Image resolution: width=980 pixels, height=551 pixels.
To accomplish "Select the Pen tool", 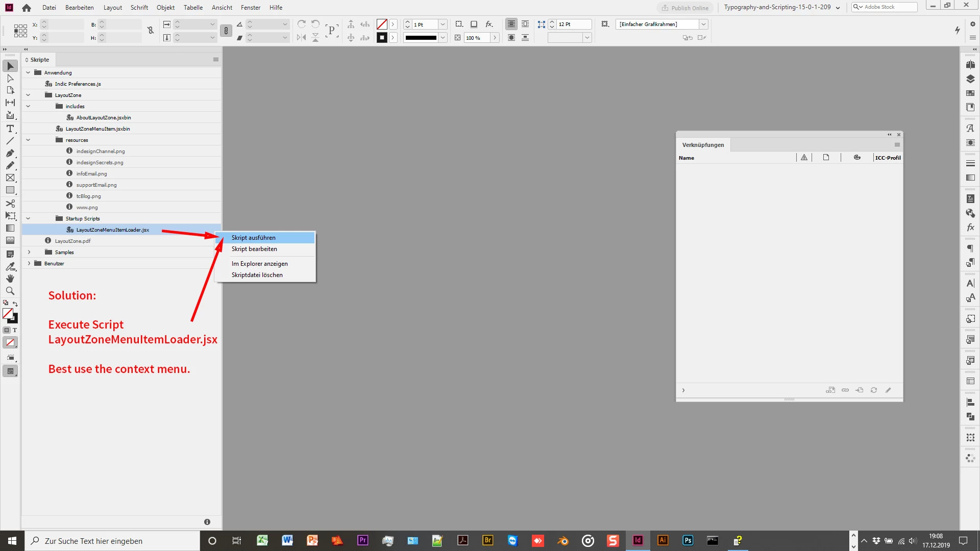I will pyautogui.click(x=10, y=153).
